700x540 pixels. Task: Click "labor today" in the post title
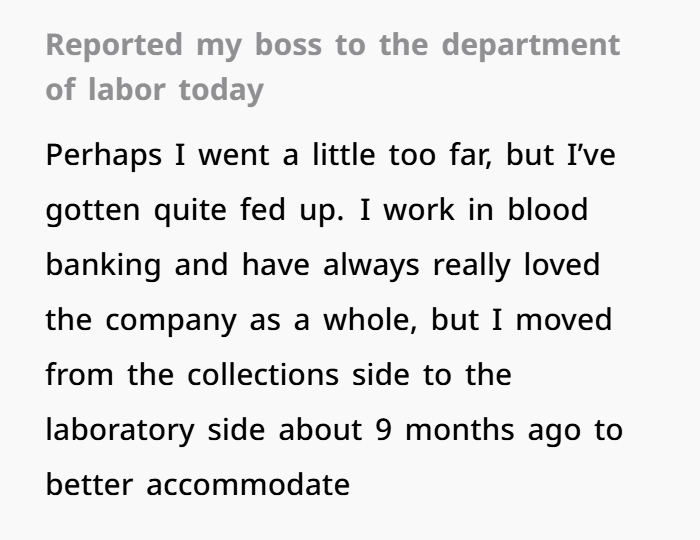tap(176, 90)
